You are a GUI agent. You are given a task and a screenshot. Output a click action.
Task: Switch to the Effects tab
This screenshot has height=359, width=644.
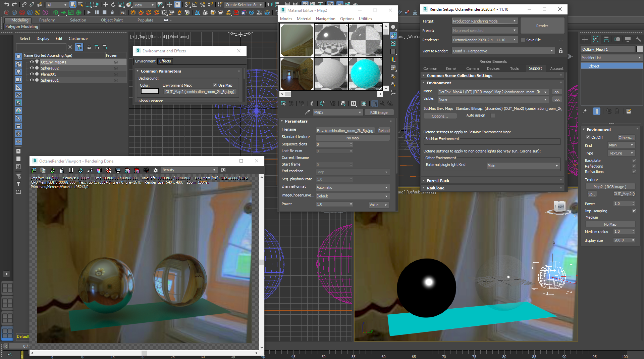click(x=165, y=61)
